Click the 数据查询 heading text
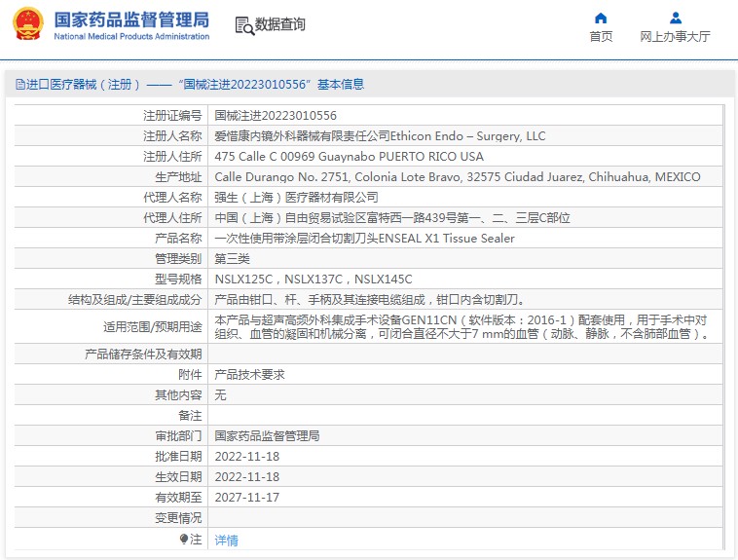738x560 pixels. coord(280,24)
